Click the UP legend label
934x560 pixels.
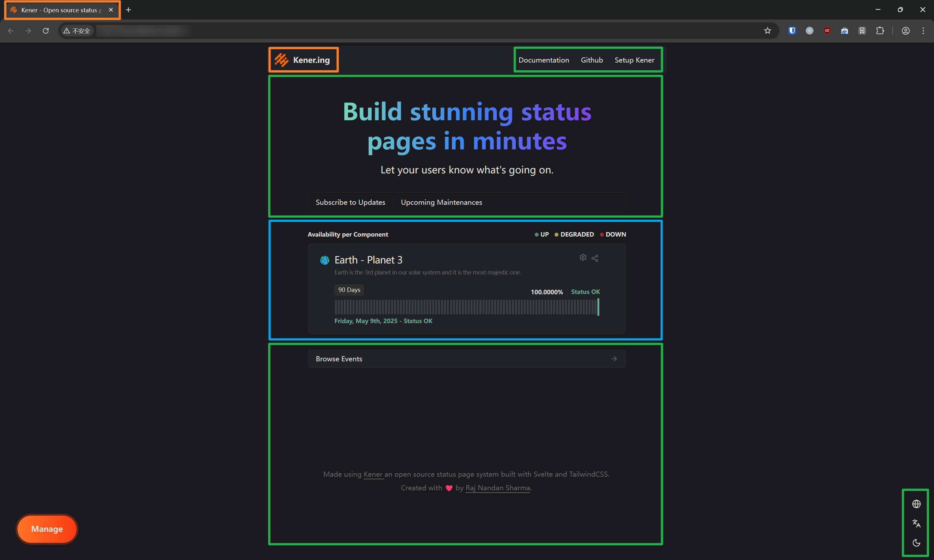(x=545, y=234)
